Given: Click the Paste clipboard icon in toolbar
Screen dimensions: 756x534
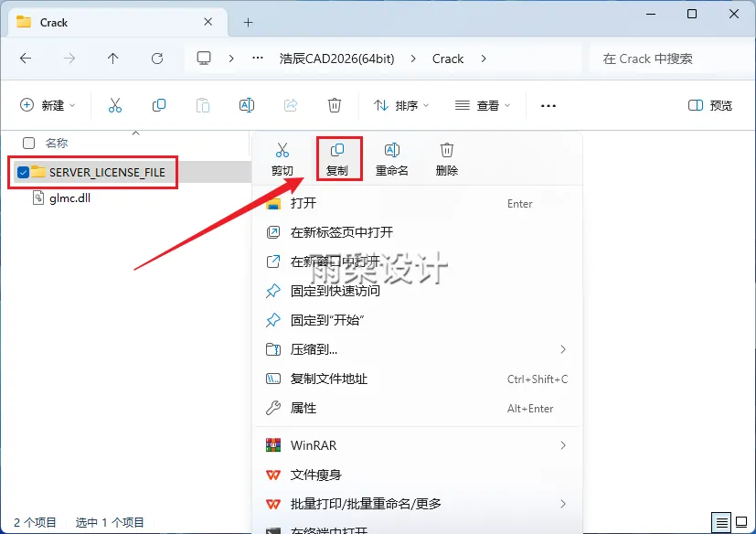Looking at the screenshot, I should coord(203,105).
